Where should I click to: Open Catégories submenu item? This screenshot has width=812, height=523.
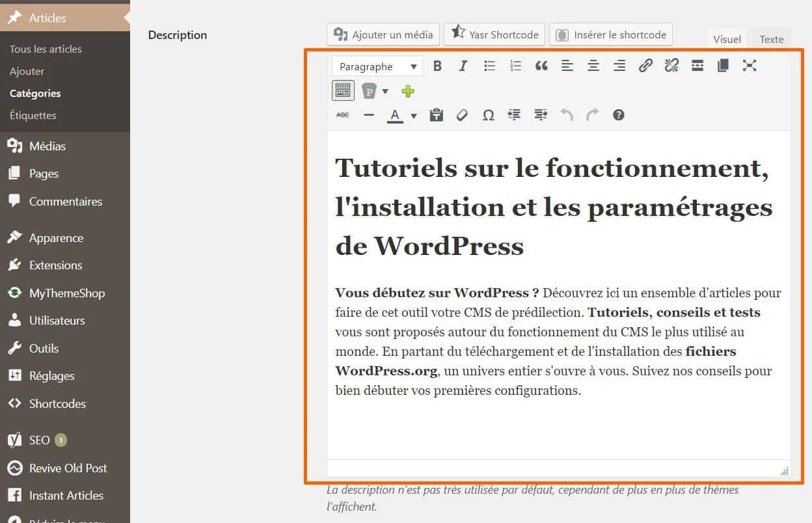click(35, 93)
